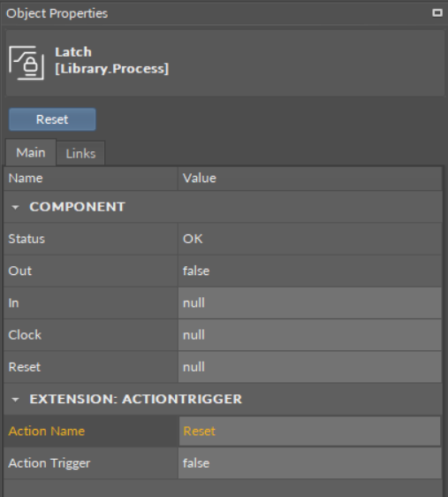This screenshot has height=497, width=448.
Task: Toggle the Action Trigger false value
Action: coord(310,463)
